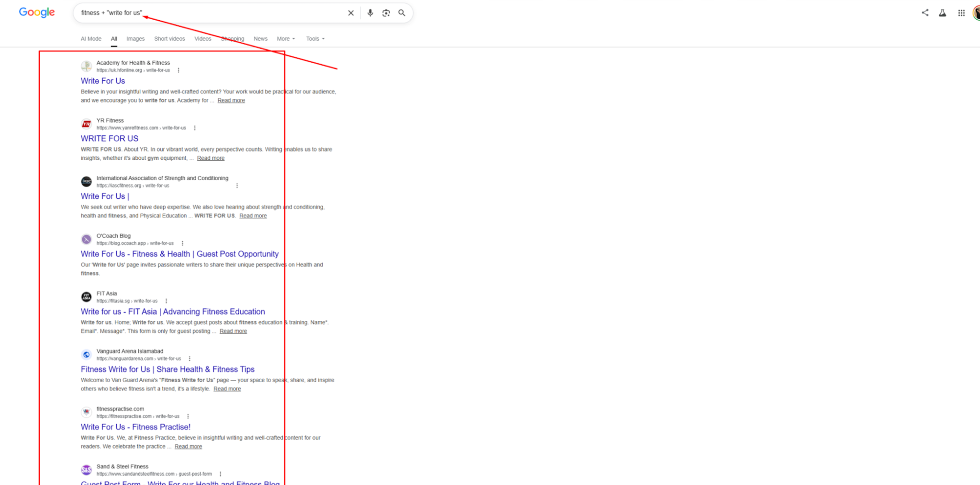Open "Write for us - FIT Asia" result

click(173, 312)
